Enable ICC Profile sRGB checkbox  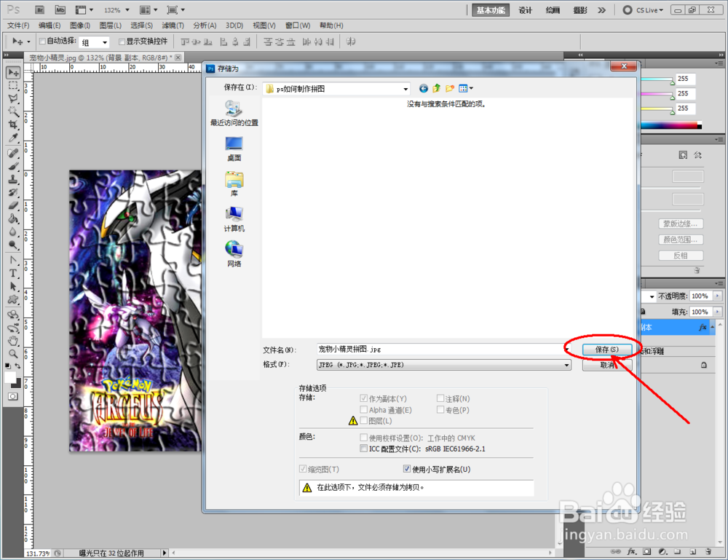[363, 449]
